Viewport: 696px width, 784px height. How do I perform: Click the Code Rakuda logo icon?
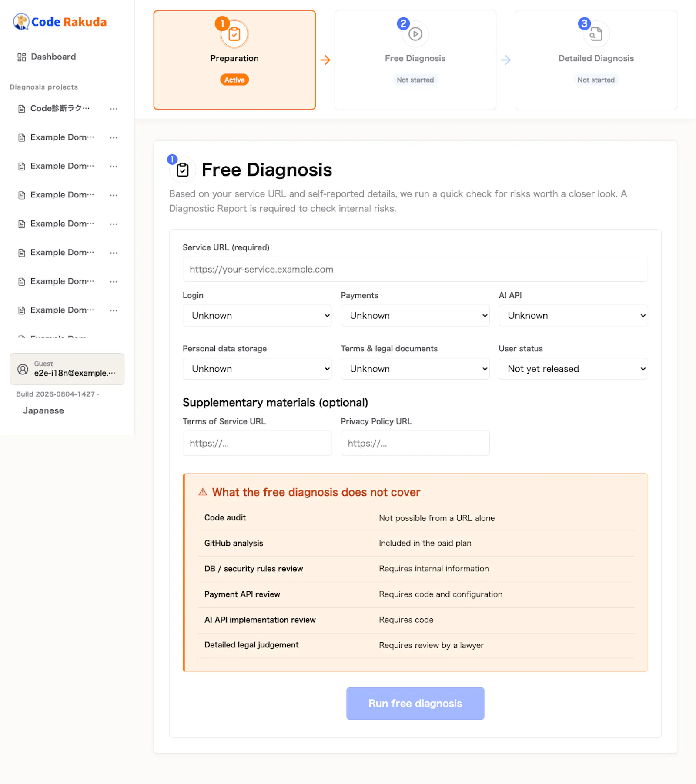pyautogui.click(x=21, y=21)
